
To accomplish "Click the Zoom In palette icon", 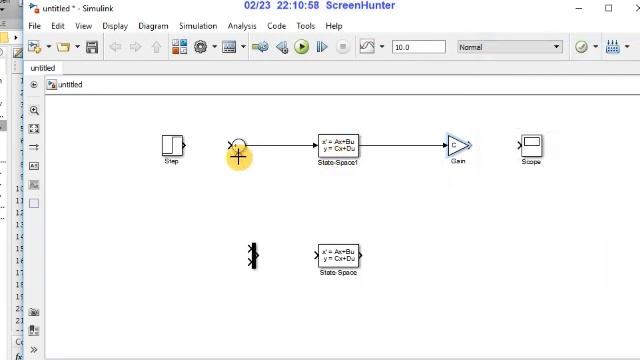I will point(34,110).
